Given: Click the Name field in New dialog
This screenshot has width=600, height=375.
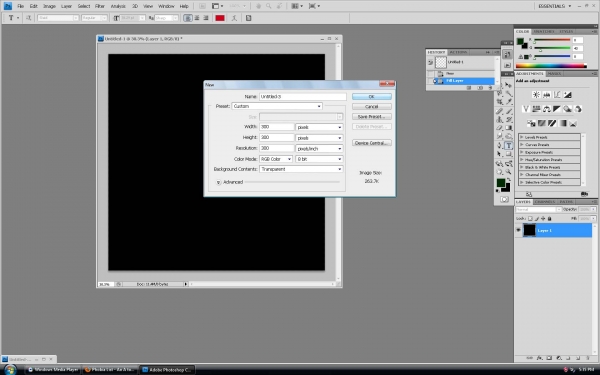Looking at the screenshot, I should pos(303,96).
